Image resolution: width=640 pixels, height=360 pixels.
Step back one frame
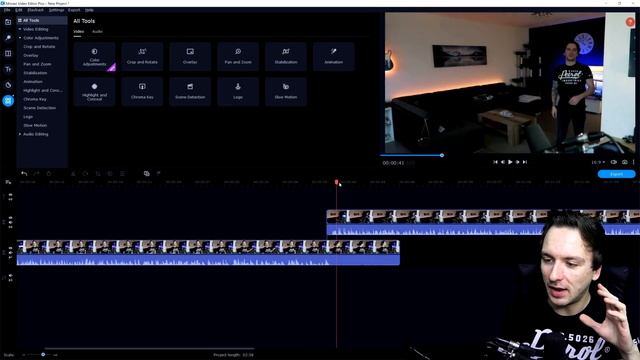[502, 162]
